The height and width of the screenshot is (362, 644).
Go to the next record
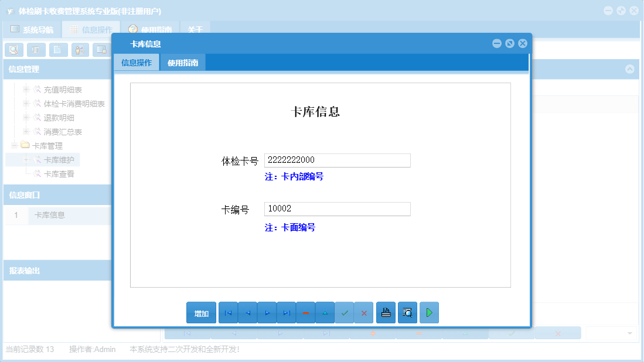267,312
